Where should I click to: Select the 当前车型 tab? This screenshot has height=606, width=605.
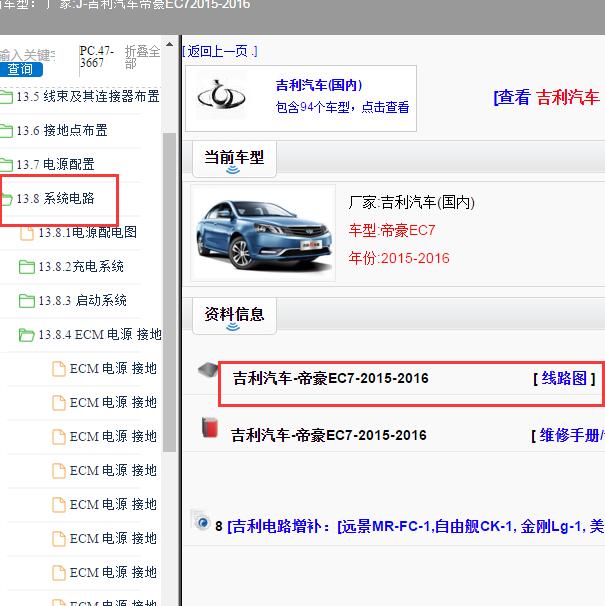click(x=234, y=159)
